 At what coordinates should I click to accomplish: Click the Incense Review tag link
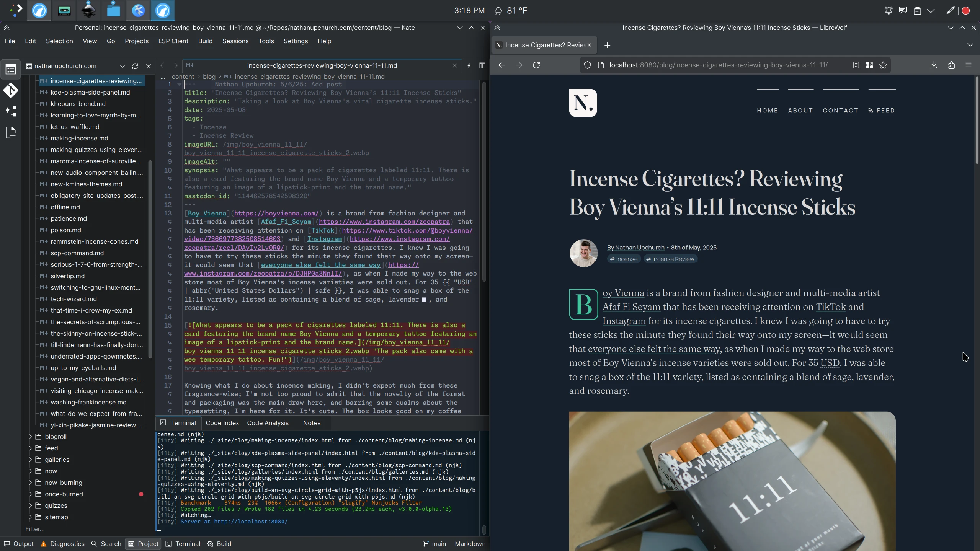[670, 259]
